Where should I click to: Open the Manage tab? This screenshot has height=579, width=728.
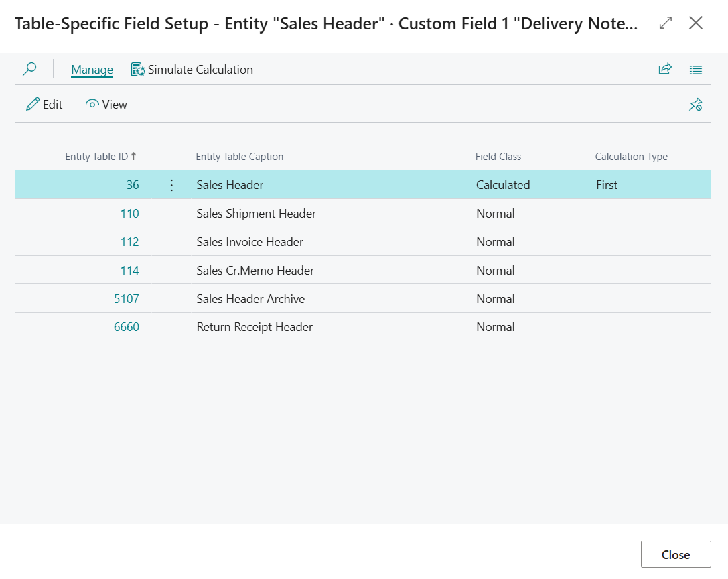pos(92,70)
